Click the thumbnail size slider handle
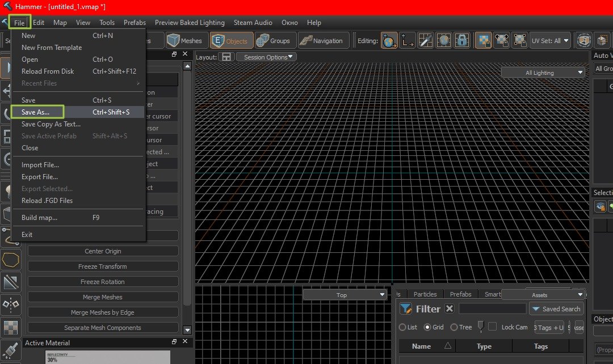The image size is (613, 364). pos(480,326)
